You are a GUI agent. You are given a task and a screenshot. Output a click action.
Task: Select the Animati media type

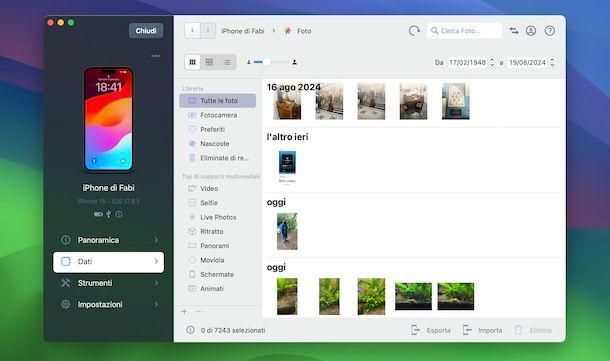pyautogui.click(x=217, y=289)
